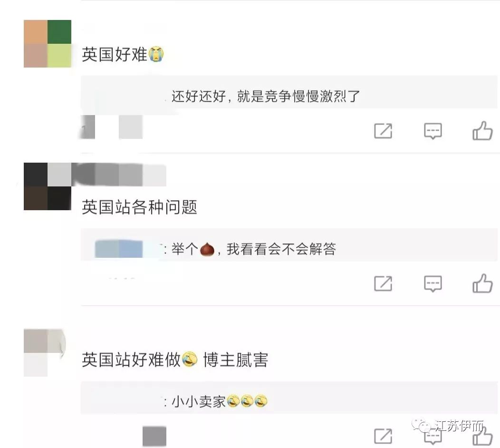Open the reply '还好还好，就是竞争慢慢激烈了'
The image size is (500, 448).
(289, 92)
